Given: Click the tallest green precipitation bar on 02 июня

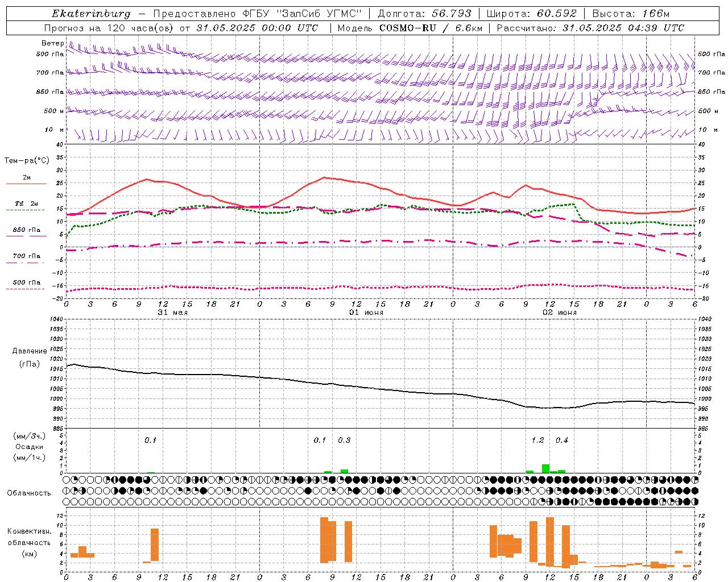Looking at the screenshot, I should click(x=545, y=468).
